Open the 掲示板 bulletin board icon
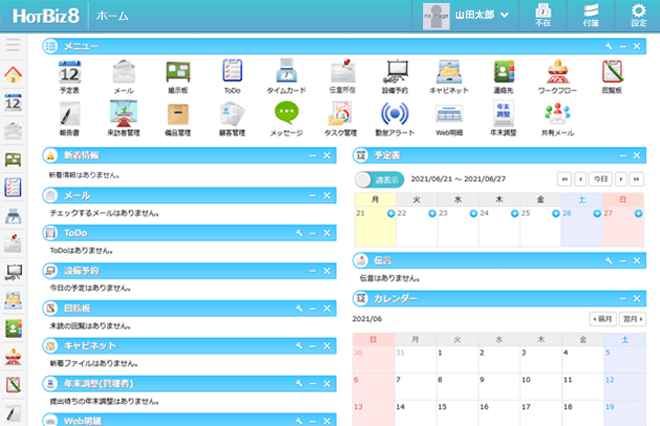 [x=178, y=72]
